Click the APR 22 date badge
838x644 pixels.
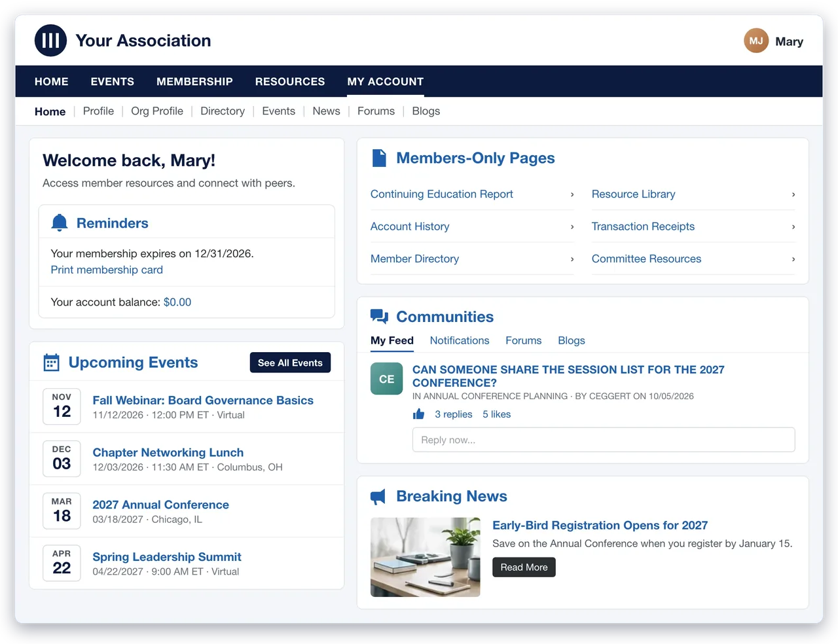[x=62, y=563]
